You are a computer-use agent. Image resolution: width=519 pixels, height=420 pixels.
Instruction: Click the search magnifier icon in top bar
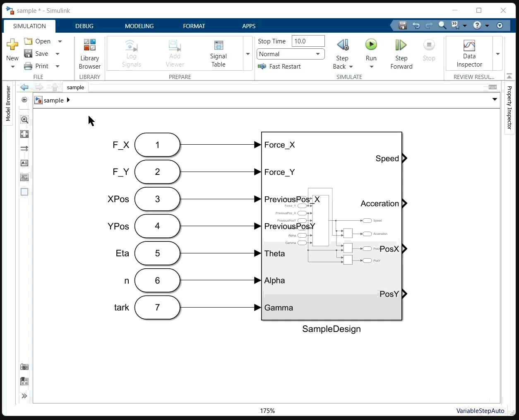pos(442,25)
